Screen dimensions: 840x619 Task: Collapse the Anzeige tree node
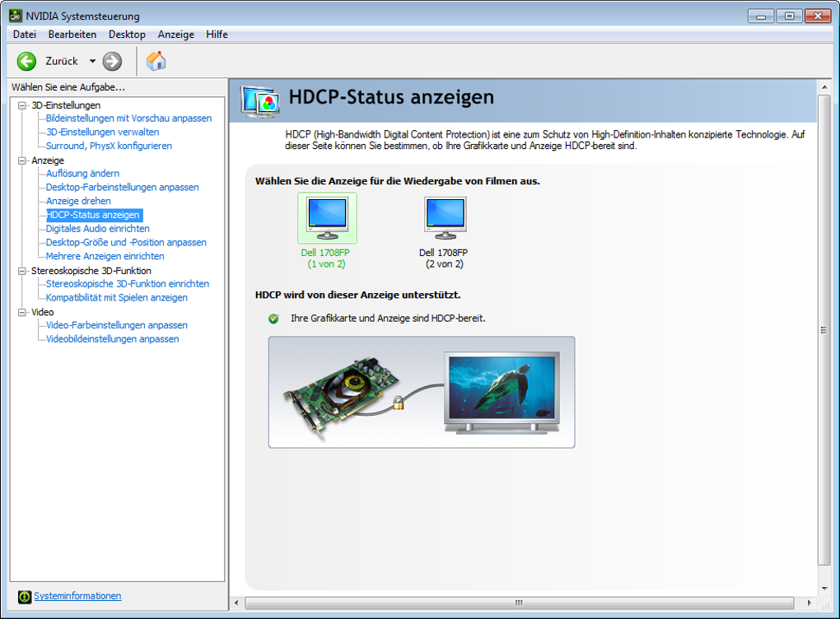coord(22,161)
